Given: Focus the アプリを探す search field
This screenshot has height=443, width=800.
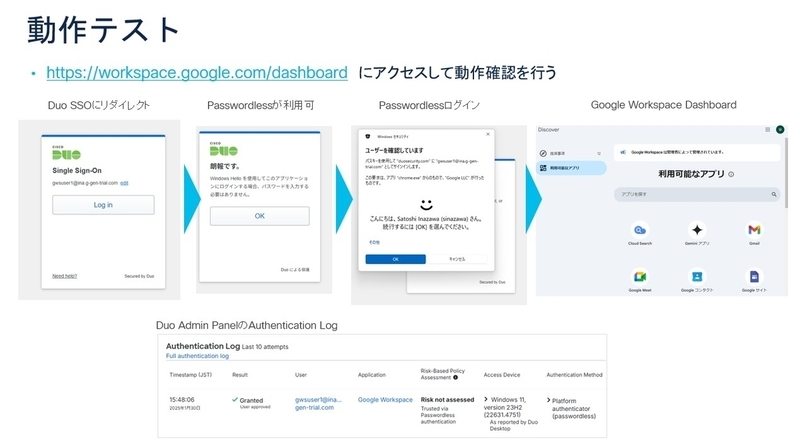Looking at the screenshot, I should [697, 194].
